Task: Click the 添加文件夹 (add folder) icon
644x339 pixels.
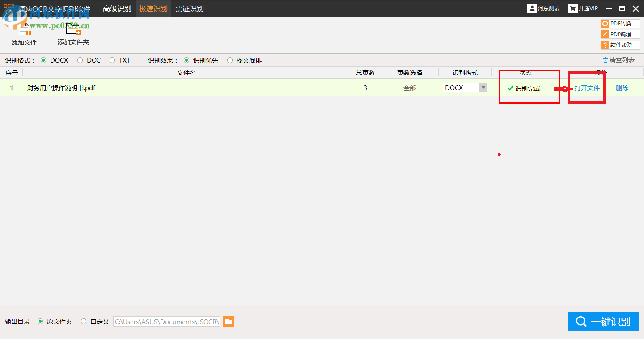Action: click(73, 28)
